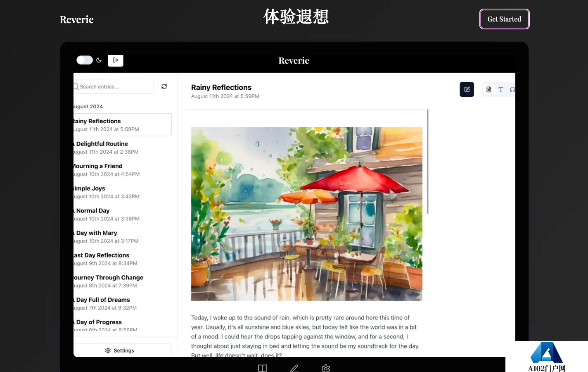Click the refresh entries icon
Image resolution: width=588 pixels, height=372 pixels.
point(164,86)
